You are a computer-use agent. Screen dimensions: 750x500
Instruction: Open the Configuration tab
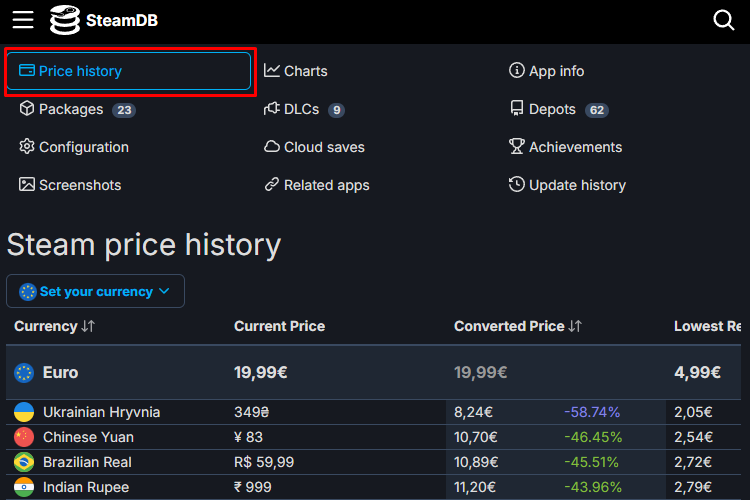coord(74,147)
